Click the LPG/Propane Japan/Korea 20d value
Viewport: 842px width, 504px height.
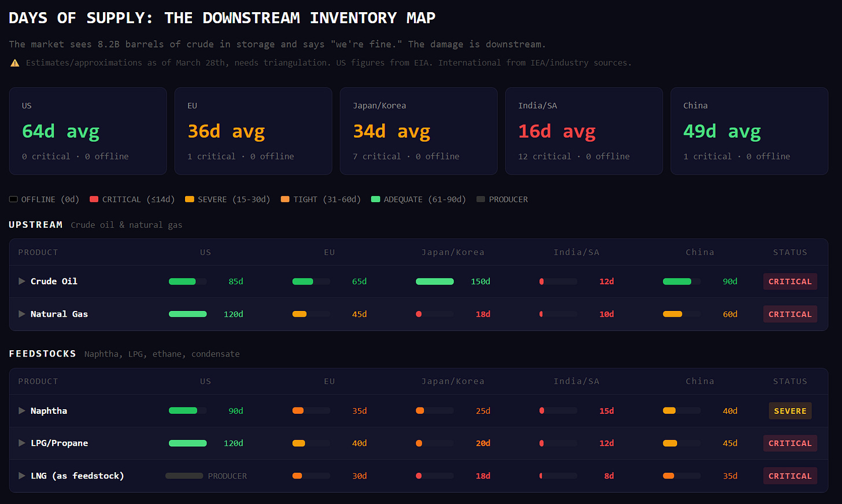tap(483, 443)
